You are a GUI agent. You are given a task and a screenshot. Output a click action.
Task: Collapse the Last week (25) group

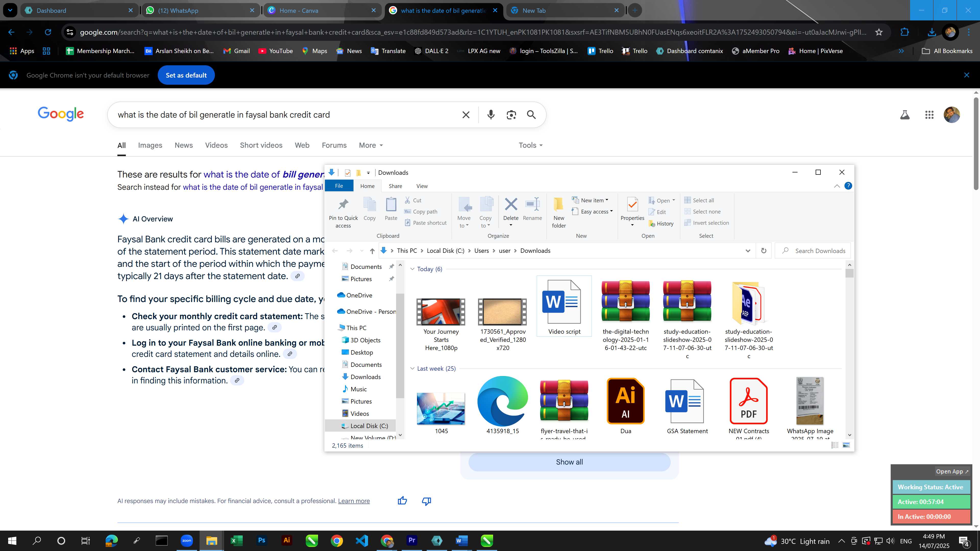pos(412,368)
